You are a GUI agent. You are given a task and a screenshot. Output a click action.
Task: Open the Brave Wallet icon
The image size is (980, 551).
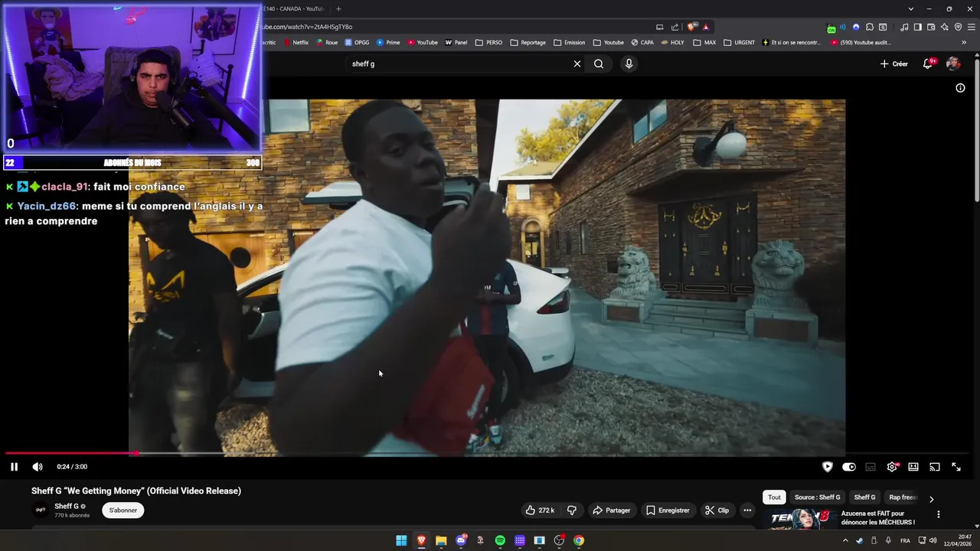[x=931, y=27]
